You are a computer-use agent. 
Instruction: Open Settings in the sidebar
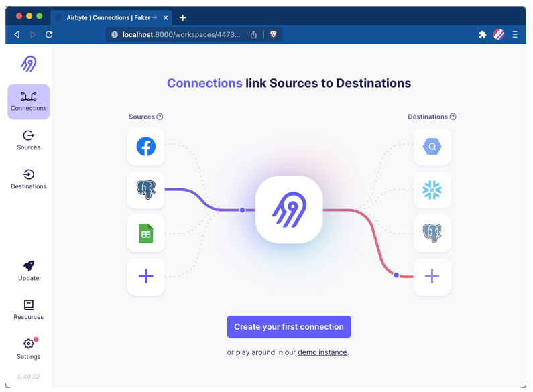pos(29,348)
